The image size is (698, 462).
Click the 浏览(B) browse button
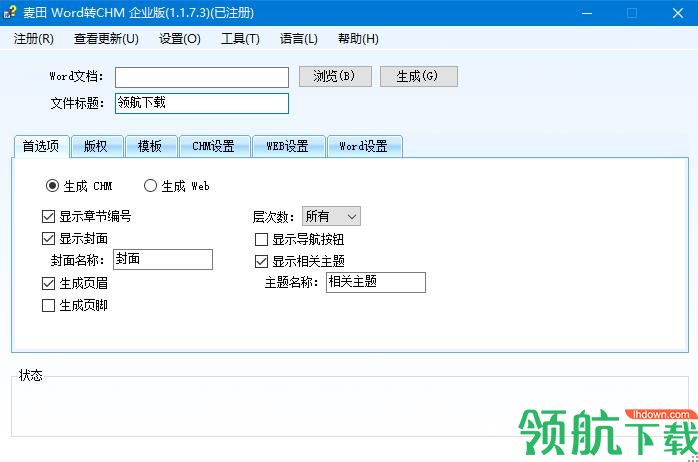[335, 77]
